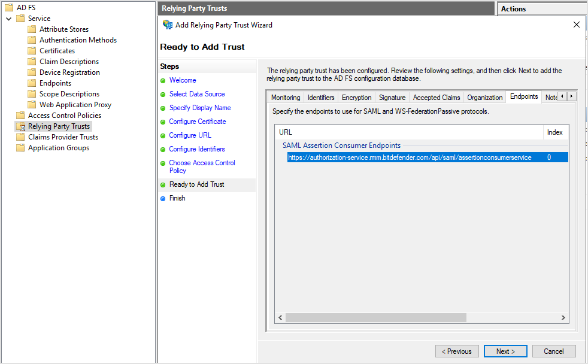Click left arrow beside the tab strip
Image resolution: width=588 pixels, height=364 pixels.
(x=561, y=96)
